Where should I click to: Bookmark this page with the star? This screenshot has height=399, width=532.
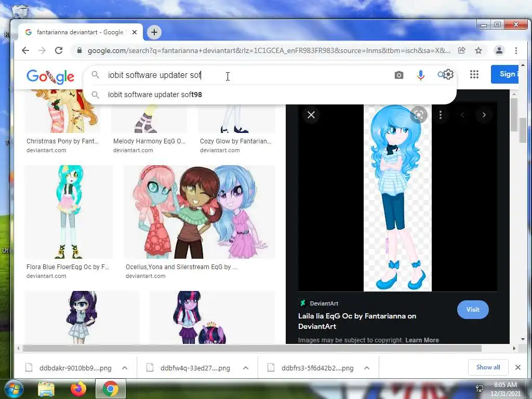[x=478, y=50]
